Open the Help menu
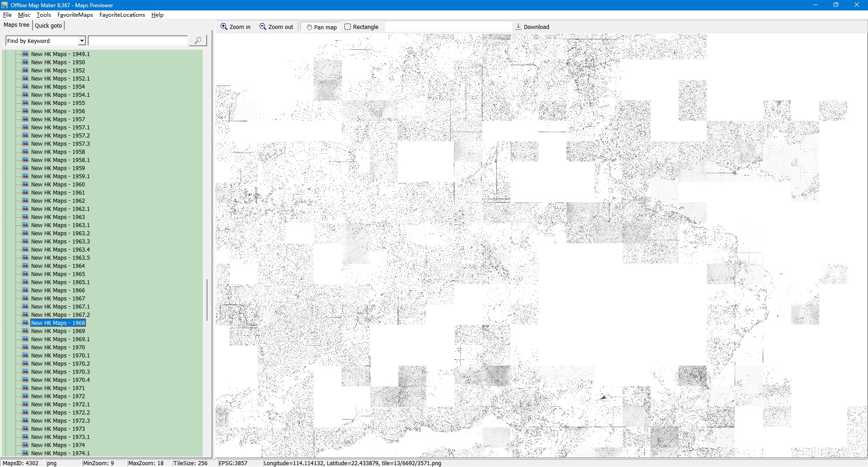 tap(157, 15)
